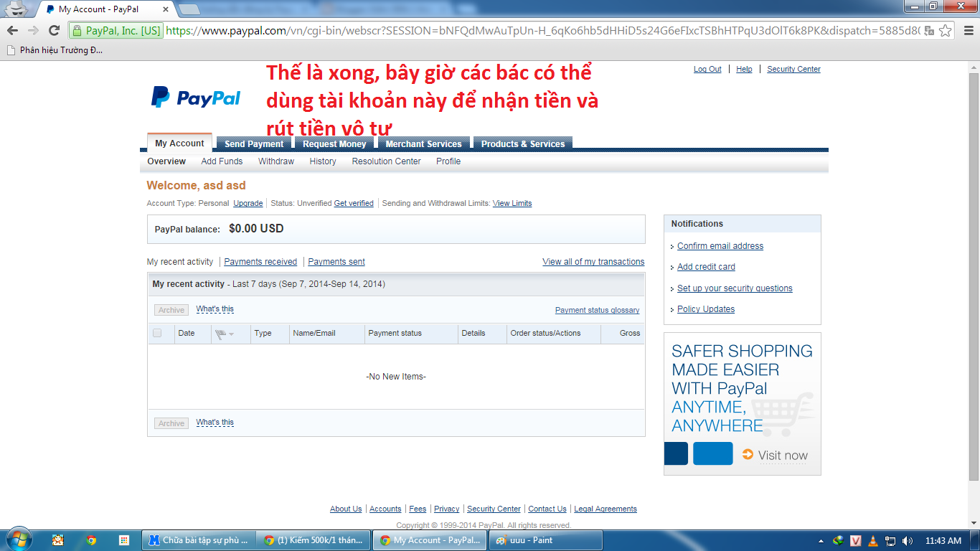
Task: Click the browser forward arrow
Action: coord(33,30)
